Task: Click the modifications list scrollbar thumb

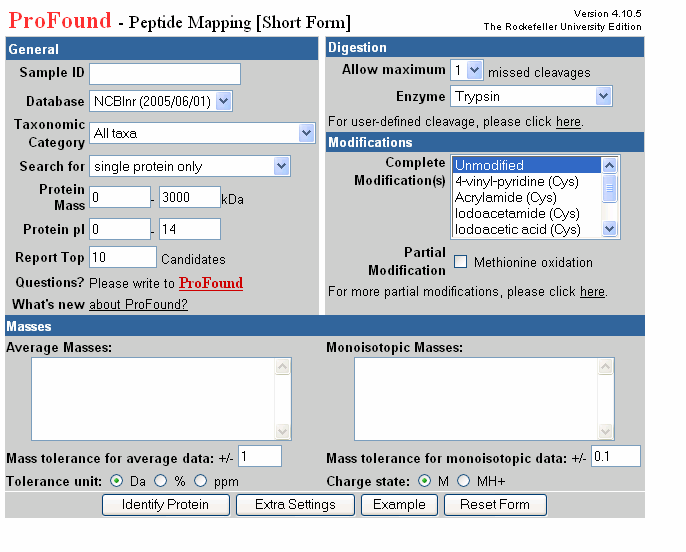Action: click(609, 188)
